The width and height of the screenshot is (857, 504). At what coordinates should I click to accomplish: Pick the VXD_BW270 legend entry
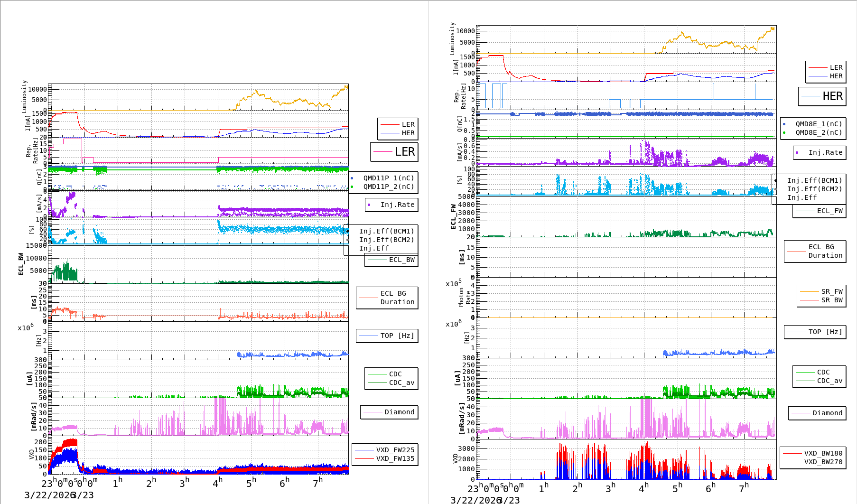coord(823,462)
